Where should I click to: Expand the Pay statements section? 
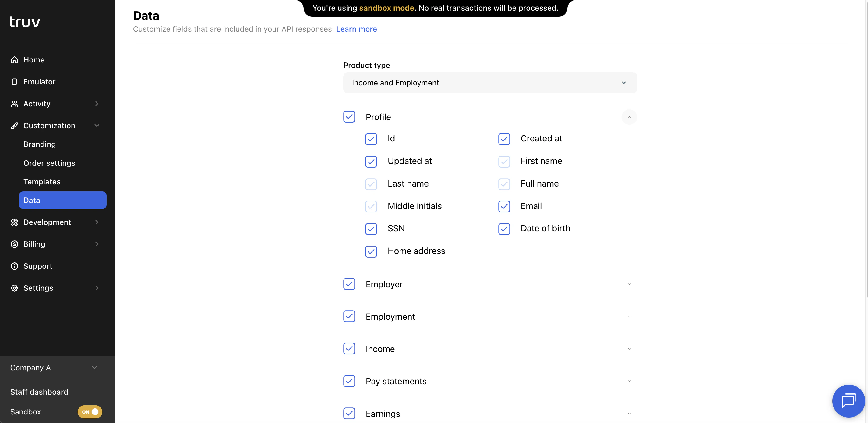click(x=629, y=381)
